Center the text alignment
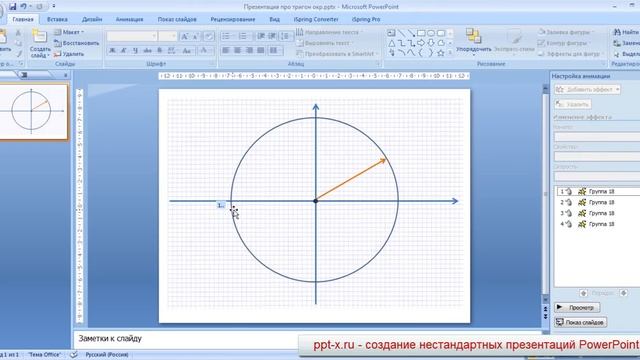The width and height of the screenshot is (640, 360). click(238, 50)
